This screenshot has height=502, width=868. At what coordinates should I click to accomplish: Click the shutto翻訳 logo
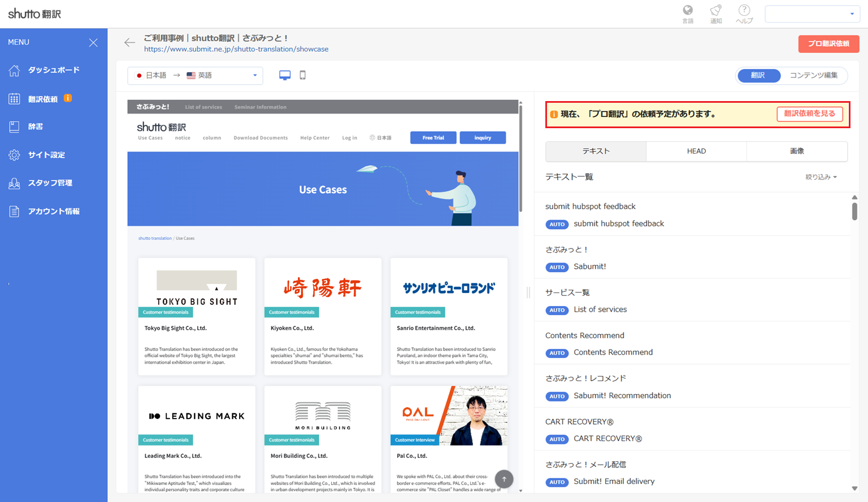34,14
